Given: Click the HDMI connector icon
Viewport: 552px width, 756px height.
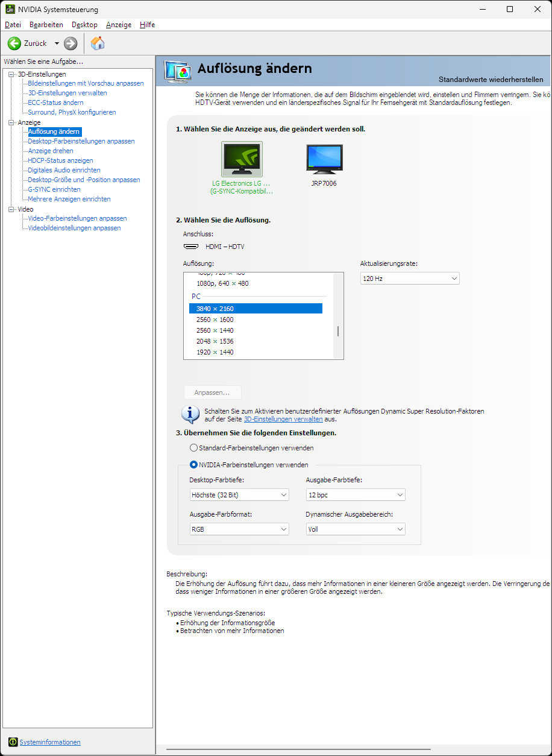Looking at the screenshot, I should [191, 247].
